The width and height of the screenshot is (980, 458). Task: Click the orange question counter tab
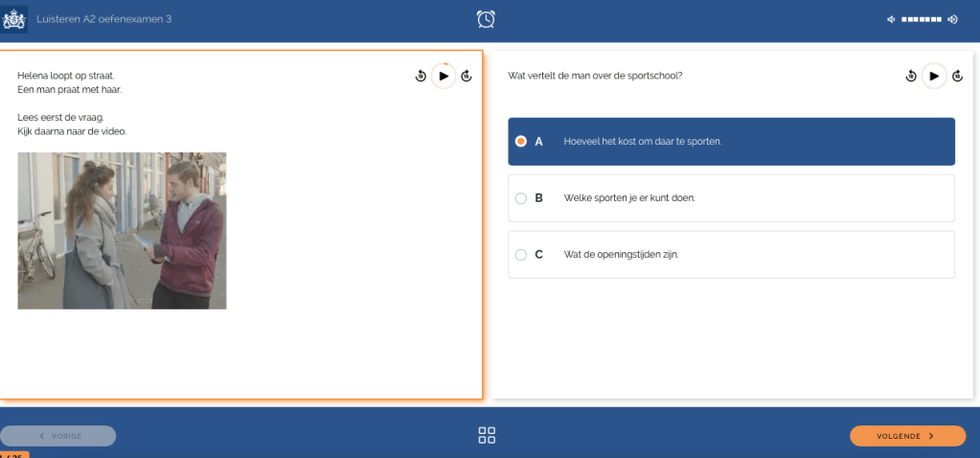14,454
